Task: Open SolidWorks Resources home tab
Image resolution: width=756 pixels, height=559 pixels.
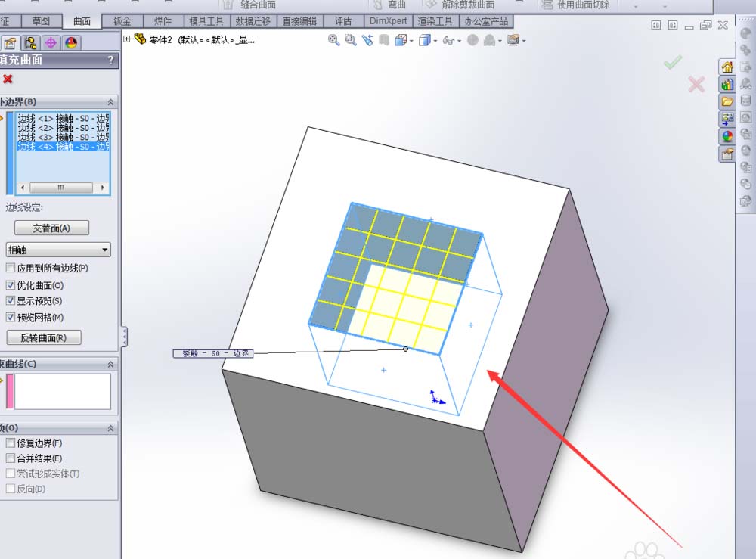Action: pyautogui.click(x=727, y=67)
